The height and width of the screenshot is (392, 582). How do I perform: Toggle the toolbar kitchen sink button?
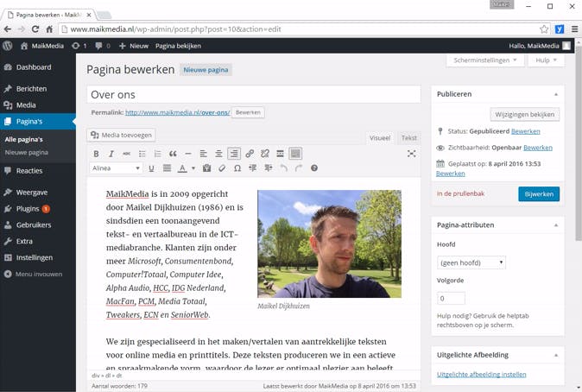pos(295,154)
